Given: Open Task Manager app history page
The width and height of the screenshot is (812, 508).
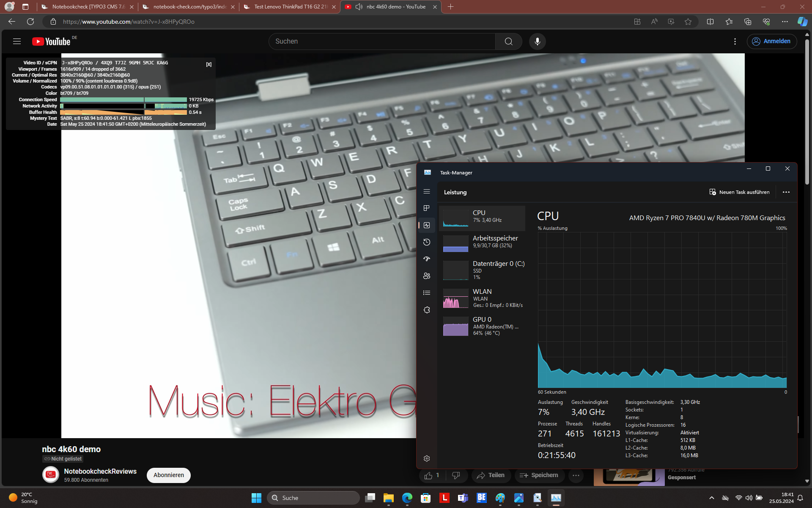Looking at the screenshot, I should coord(427,242).
